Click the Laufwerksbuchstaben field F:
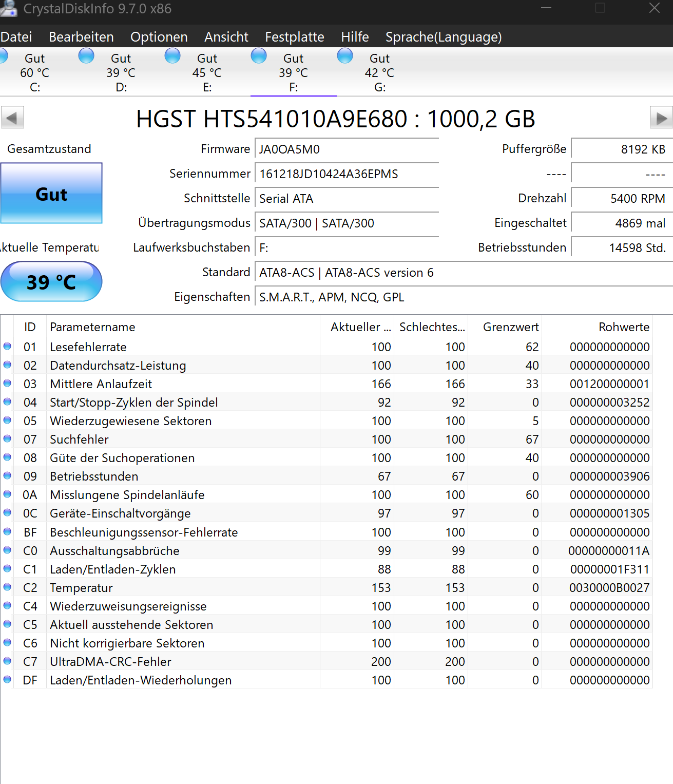Viewport: 673px width, 784px height. point(347,248)
